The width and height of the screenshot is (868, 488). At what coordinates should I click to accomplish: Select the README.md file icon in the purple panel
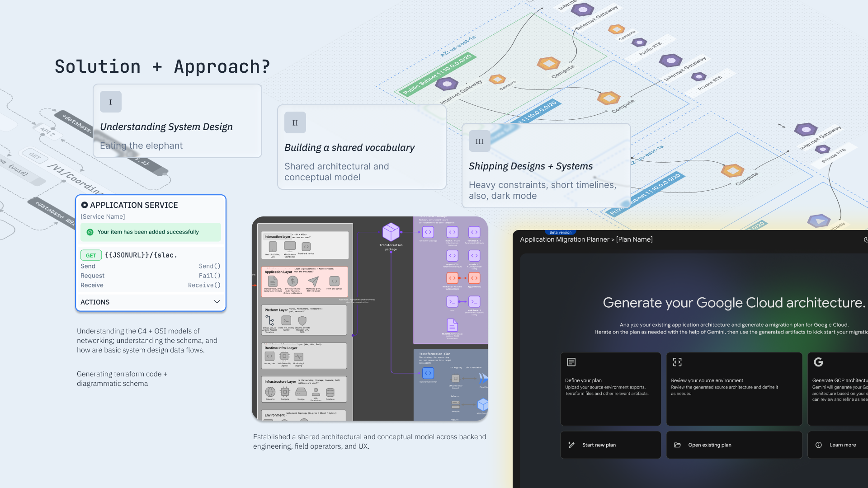click(x=453, y=324)
